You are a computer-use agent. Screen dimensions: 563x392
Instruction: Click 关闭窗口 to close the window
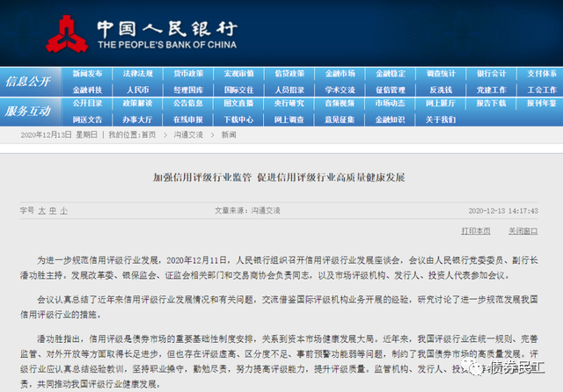pyautogui.click(x=523, y=231)
